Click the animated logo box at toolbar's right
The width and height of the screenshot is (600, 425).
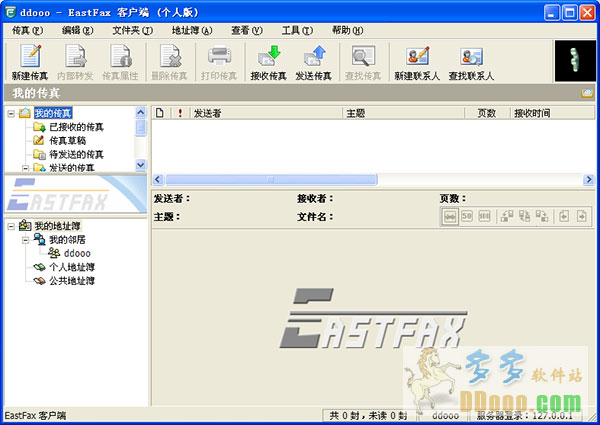[575, 61]
